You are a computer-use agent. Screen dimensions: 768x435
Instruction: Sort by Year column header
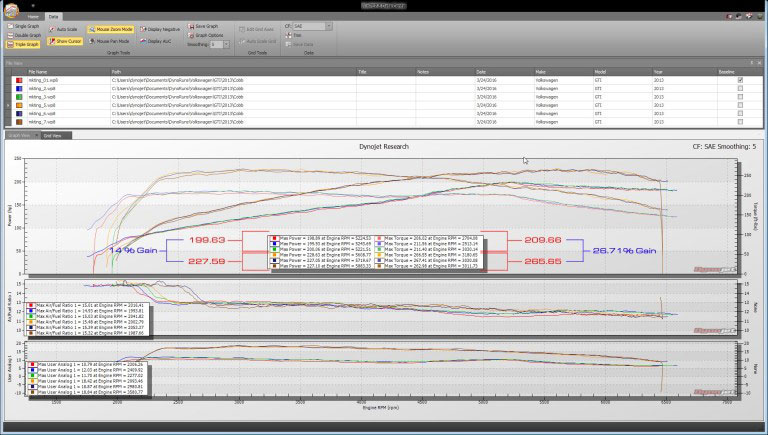[684, 72]
